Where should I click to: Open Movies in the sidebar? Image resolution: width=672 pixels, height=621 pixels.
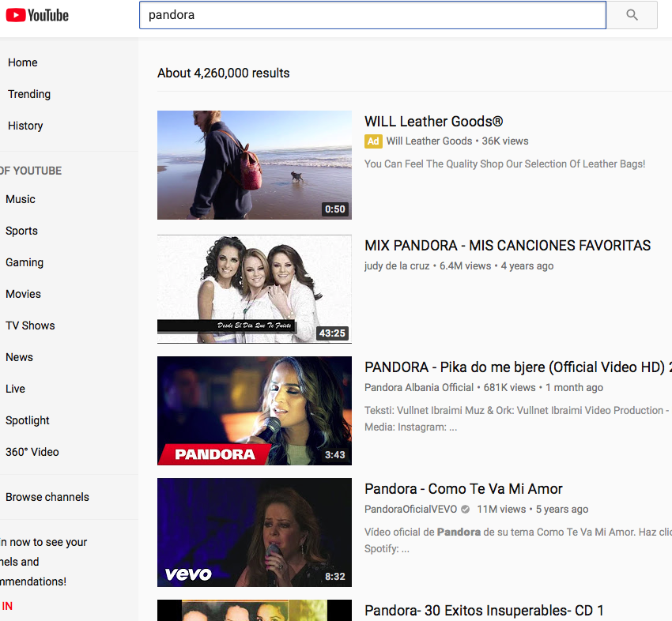click(x=23, y=294)
